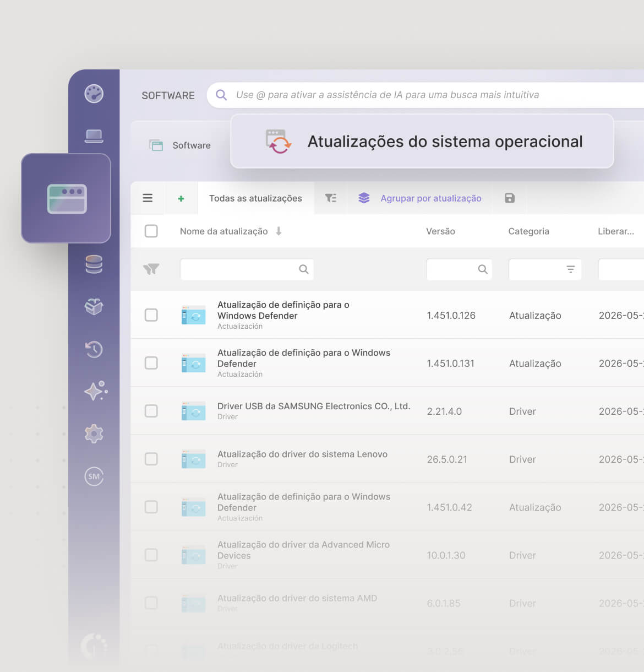Open the package box icon in sidebar

pos(94,306)
